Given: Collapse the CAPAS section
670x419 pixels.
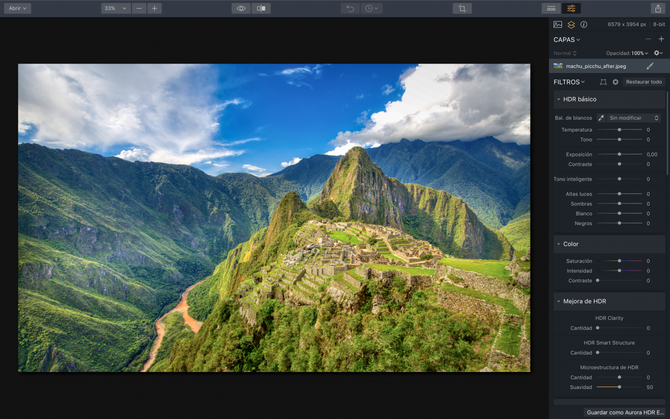Looking at the screenshot, I should (x=567, y=39).
